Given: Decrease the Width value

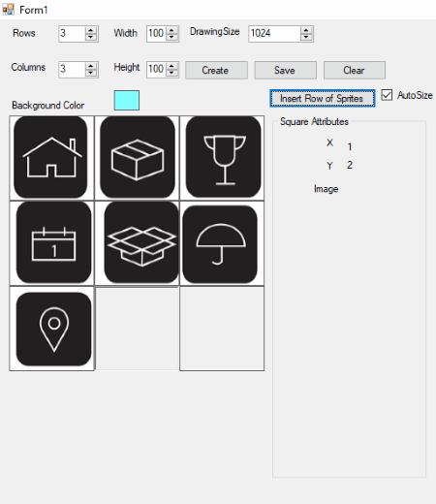Looking at the screenshot, I should (171, 37).
